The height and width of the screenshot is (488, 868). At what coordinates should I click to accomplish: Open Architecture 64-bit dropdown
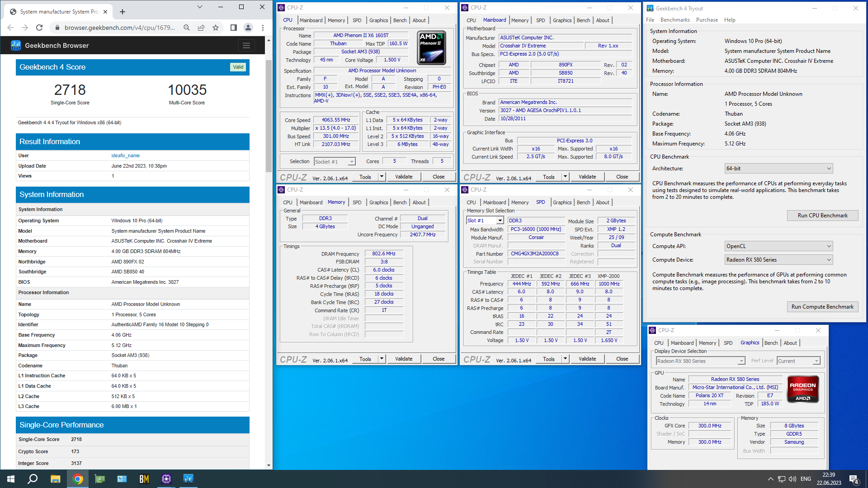(x=778, y=169)
